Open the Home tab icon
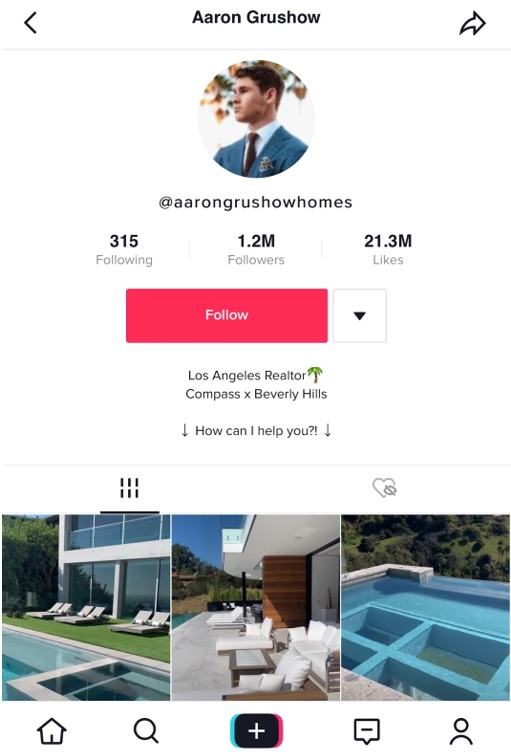The width and height of the screenshot is (511, 755). pyautogui.click(x=52, y=731)
